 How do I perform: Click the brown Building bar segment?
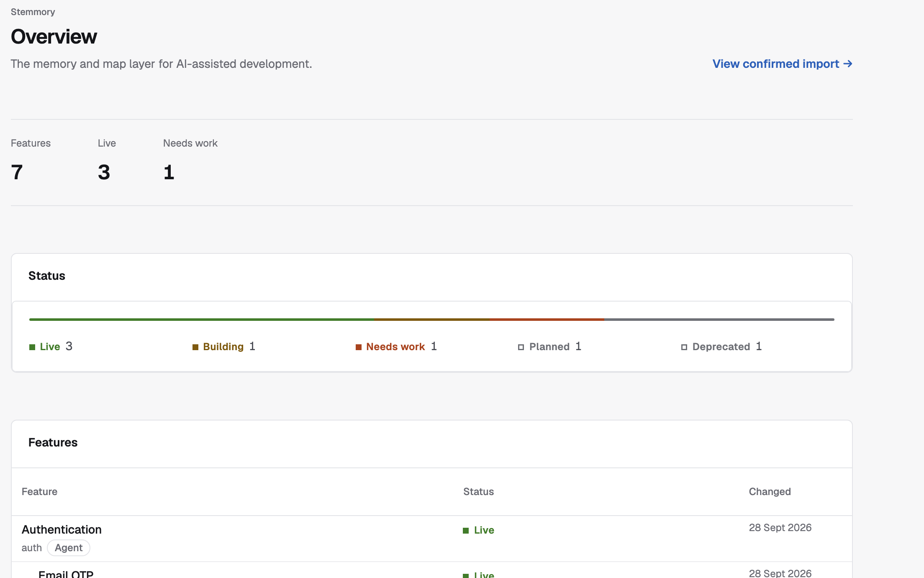pos(431,320)
